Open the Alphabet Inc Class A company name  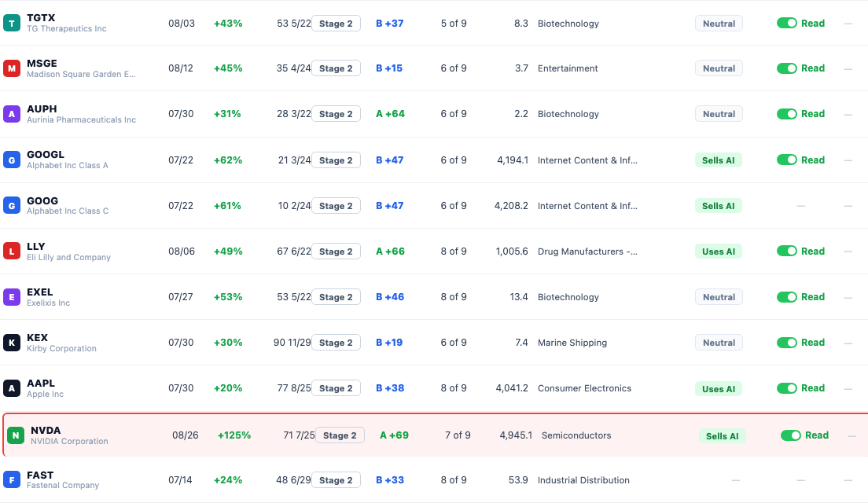coord(68,166)
